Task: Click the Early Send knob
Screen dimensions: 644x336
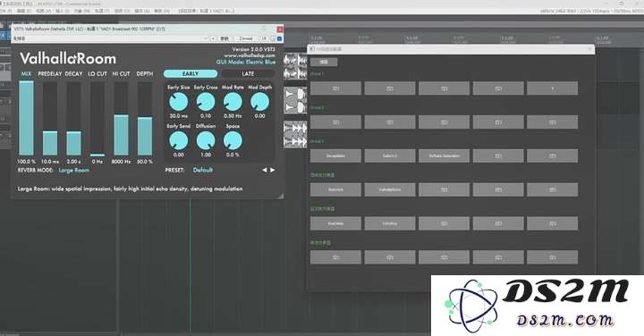Action: pyautogui.click(x=179, y=140)
